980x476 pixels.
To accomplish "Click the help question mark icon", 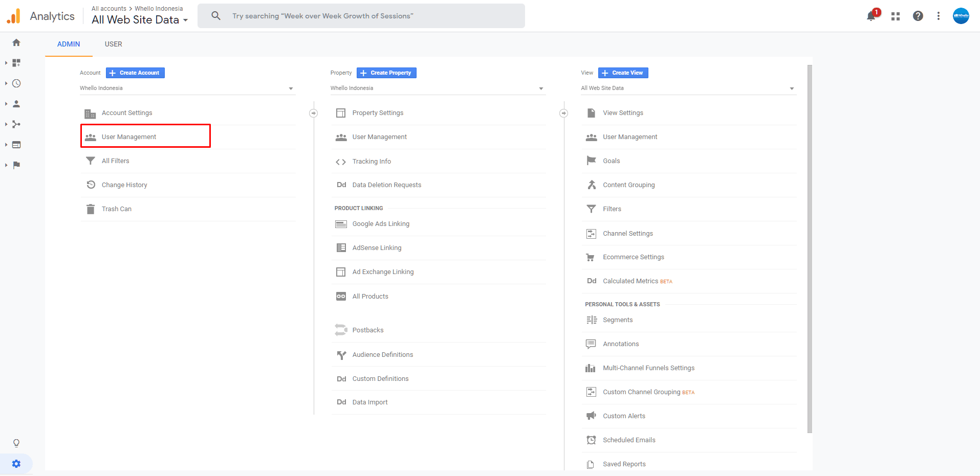I will pyautogui.click(x=918, y=16).
